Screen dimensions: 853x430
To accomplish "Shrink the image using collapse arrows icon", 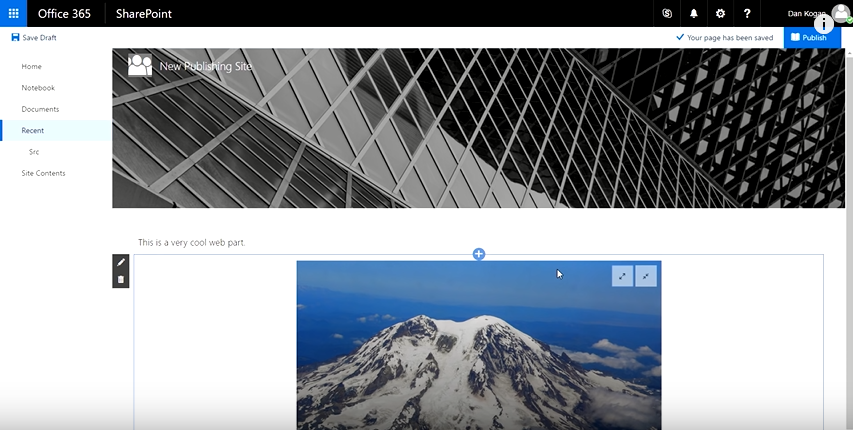I will point(646,276).
